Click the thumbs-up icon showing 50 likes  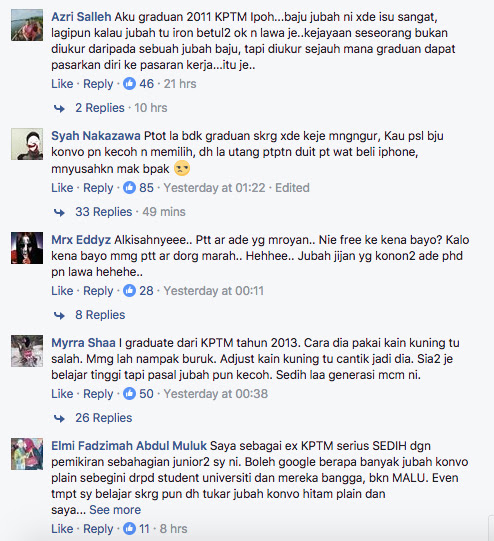[129, 393]
